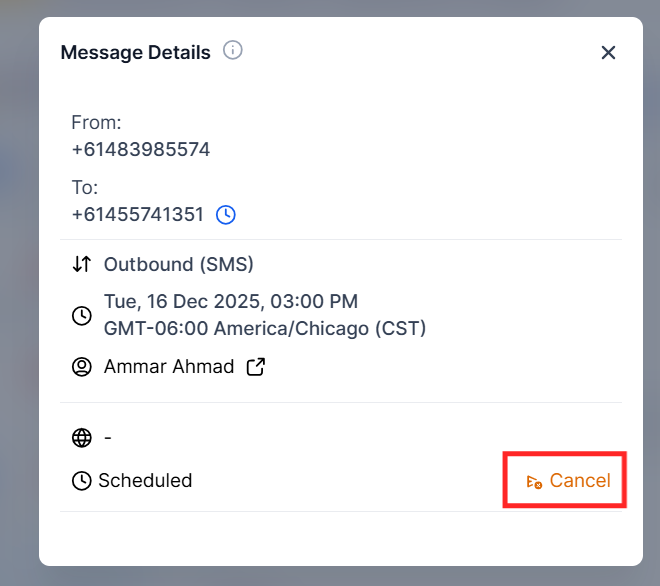Click the To: label
The image size is (660, 586).
(85, 187)
